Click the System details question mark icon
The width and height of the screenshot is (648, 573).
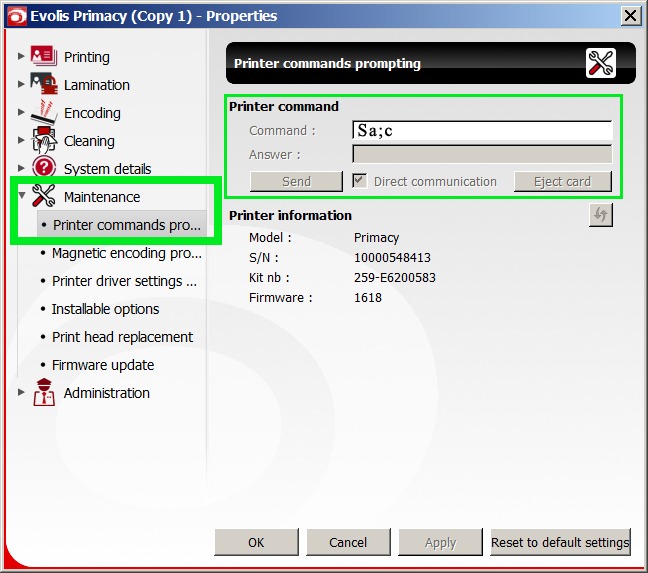43,168
